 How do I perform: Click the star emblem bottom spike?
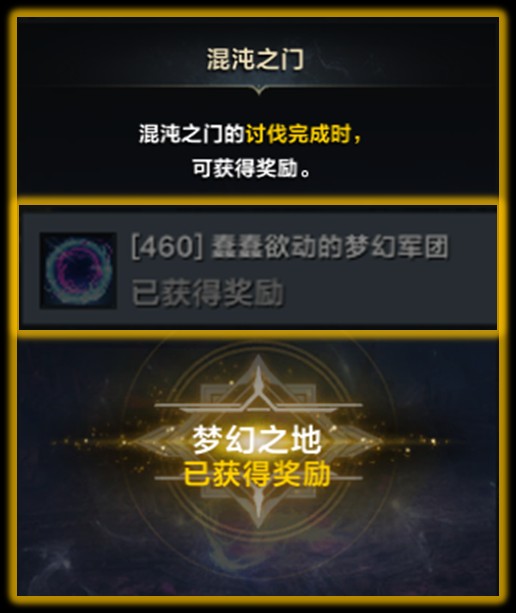258,508
